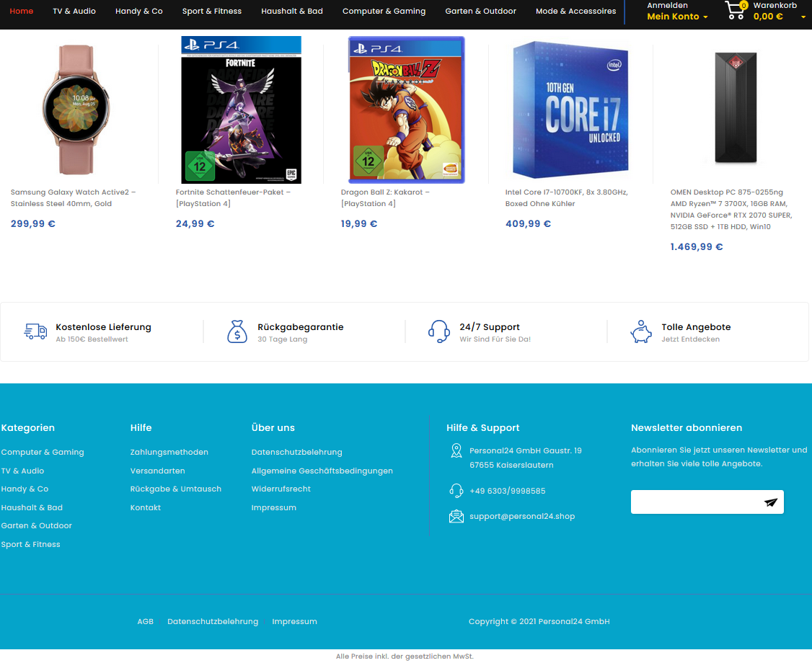
Task: Open the Mode & Accessoires menu
Action: coord(576,11)
